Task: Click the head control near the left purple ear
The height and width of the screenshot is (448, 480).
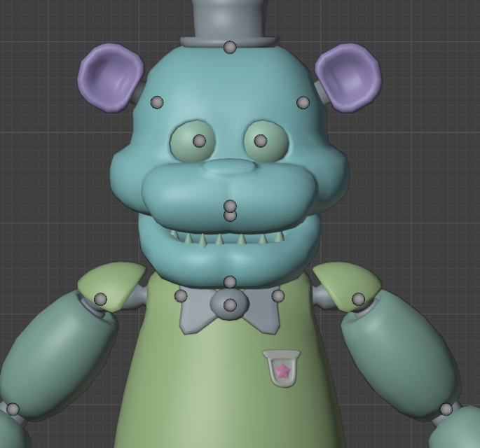Action: point(157,102)
